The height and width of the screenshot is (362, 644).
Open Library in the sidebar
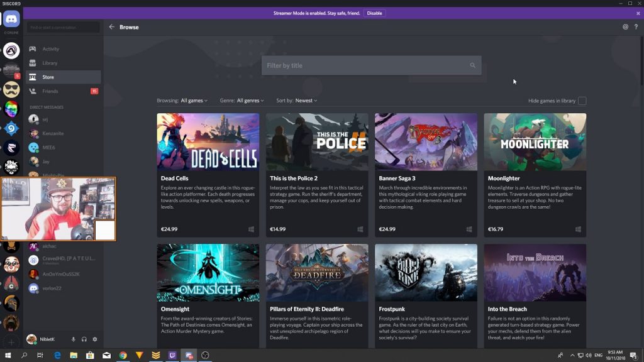50,63
